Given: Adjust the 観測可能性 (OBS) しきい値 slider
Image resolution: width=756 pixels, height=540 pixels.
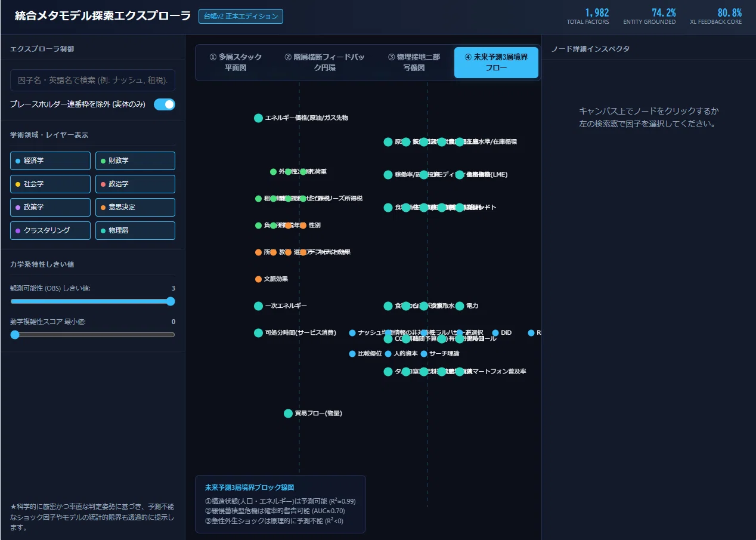Looking at the screenshot, I should (92, 301).
